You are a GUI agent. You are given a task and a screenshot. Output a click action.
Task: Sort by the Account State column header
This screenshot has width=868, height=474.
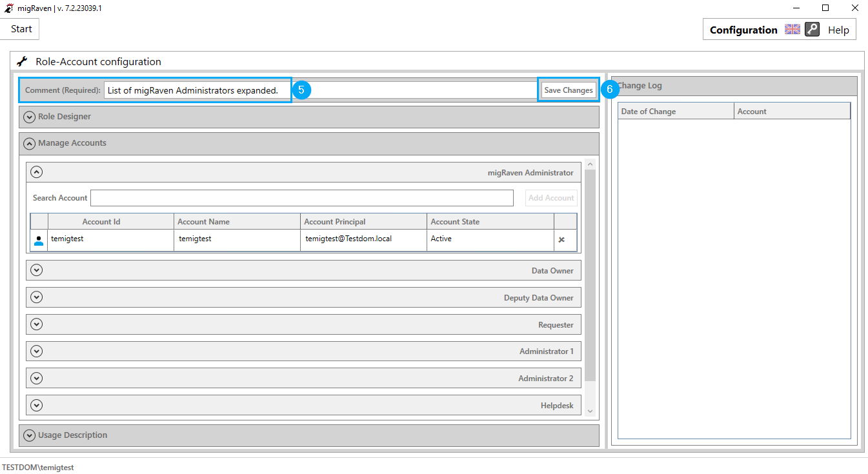pyautogui.click(x=490, y=222)
